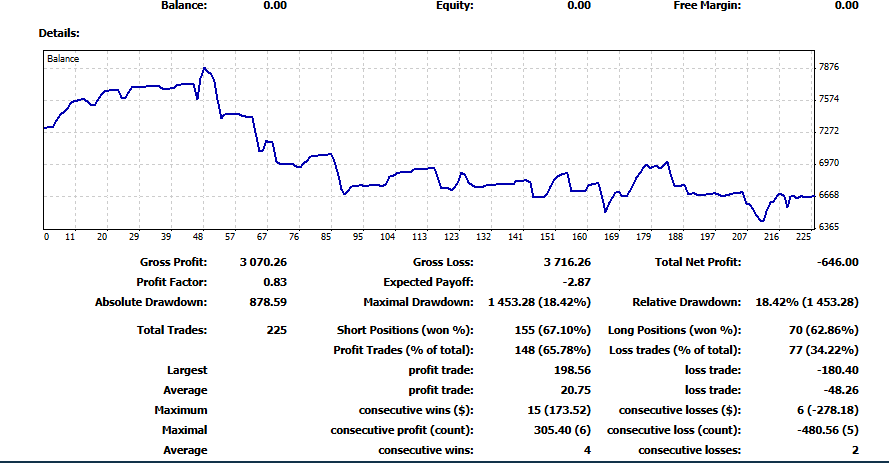The width and height of the screenshot is (889, 463).
Task: Click the Absolute Drawdown: label
Action: (151, 302)
